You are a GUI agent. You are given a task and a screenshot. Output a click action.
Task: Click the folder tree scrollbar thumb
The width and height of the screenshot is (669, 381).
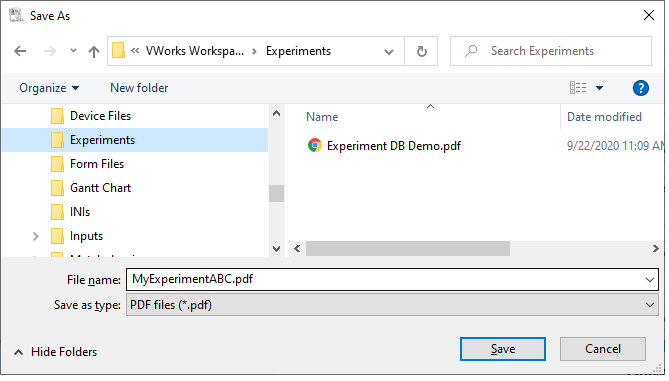pos(276,193)
